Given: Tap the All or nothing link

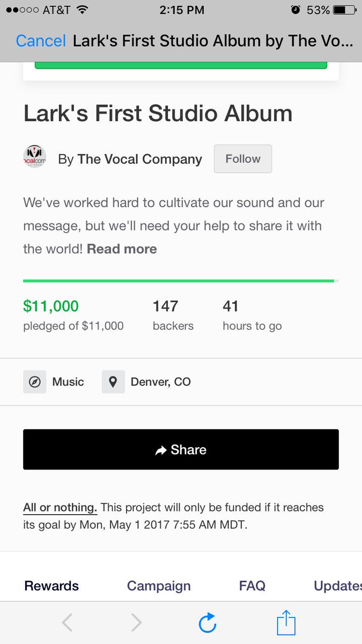Looking at the screenshot, I should click(60, 507).
